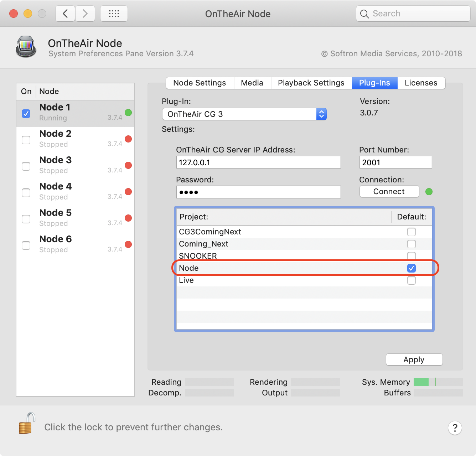Click the green Connection status indicator
476x456 pixels.
429,192
